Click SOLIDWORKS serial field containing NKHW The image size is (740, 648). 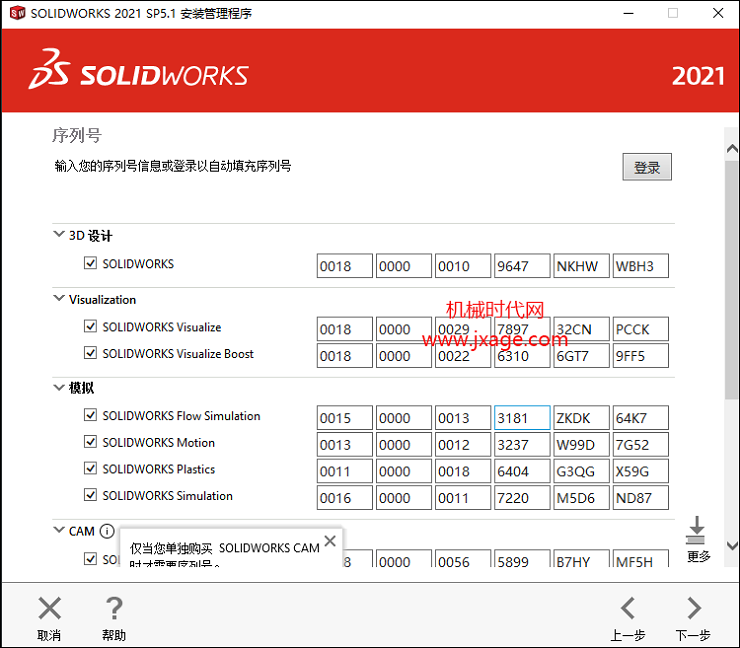pyautogui.click(x=581, y=266)
